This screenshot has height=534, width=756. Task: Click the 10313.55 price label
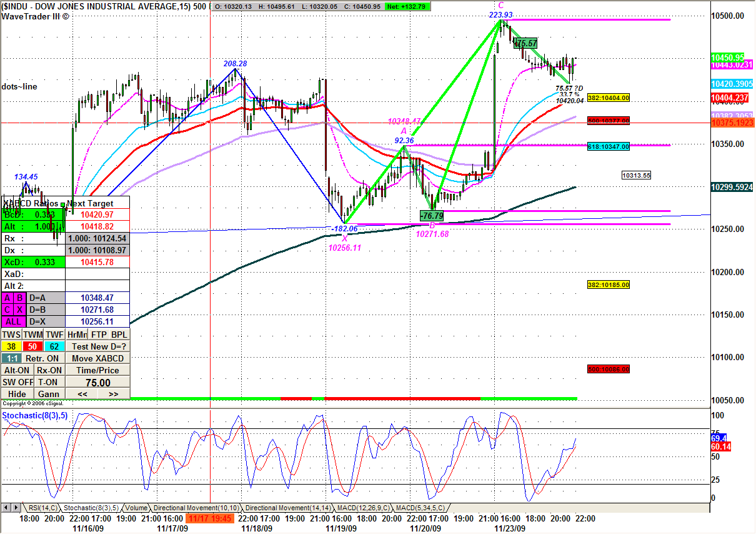636,176
